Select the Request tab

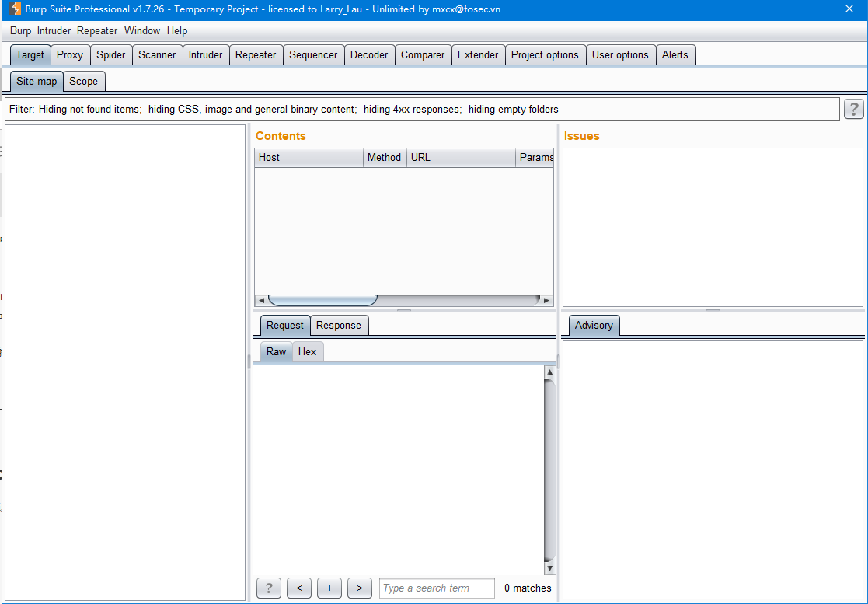coord(284,326)
